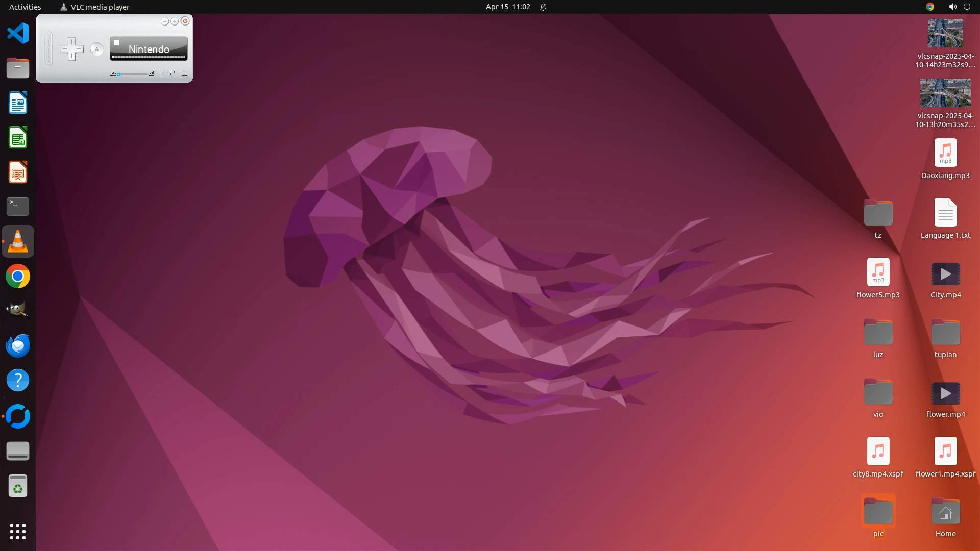Screen dimensions: 980x551
Task: Open the Activities overview
Action: (x=25, y=7)
